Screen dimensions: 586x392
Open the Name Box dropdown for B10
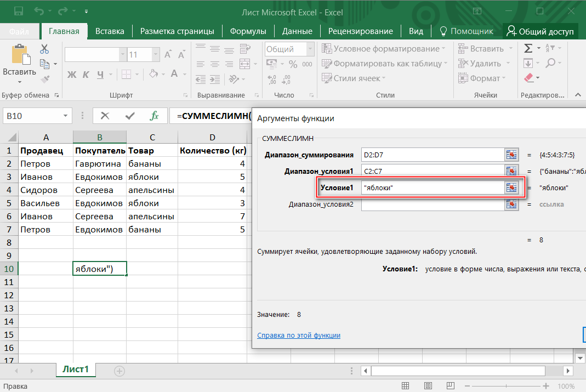click(65, 116)
